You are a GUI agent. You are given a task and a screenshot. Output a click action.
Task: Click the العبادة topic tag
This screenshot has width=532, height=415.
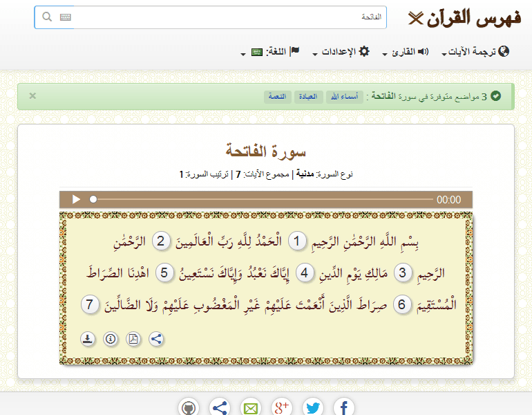pyautogui.click(x=309, y=96)
